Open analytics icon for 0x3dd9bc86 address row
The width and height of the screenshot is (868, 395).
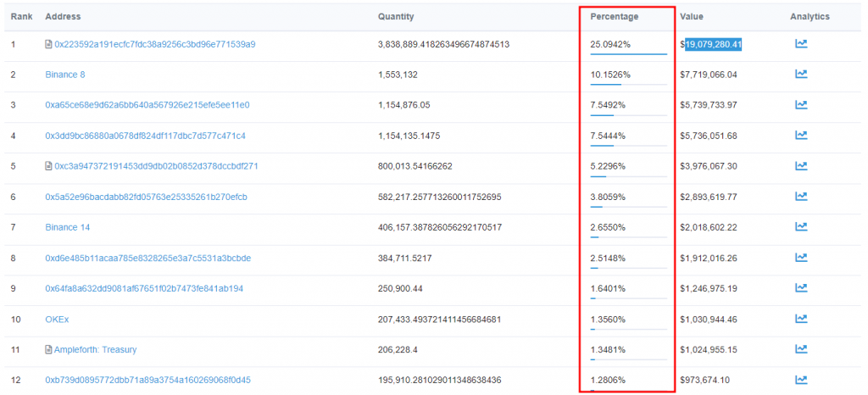tap(801, 136)
